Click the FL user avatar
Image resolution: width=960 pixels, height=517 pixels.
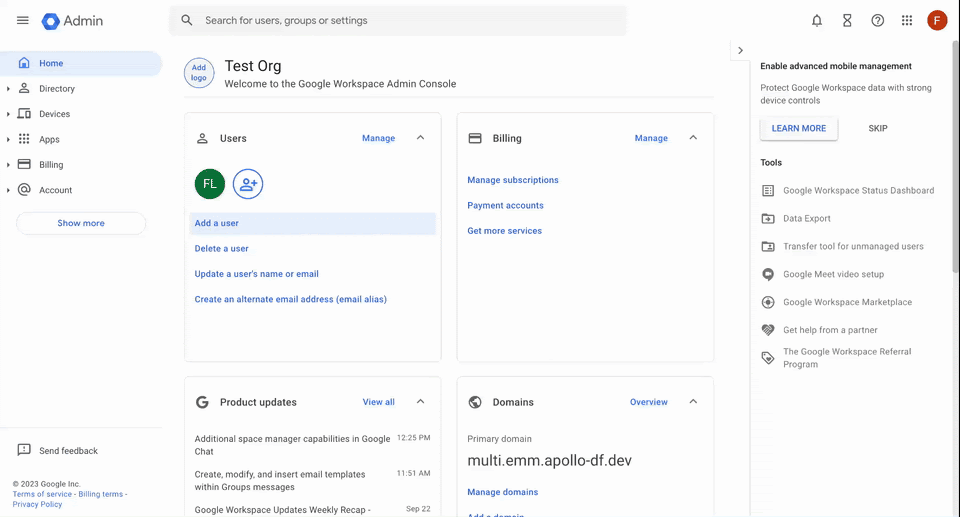pyautogui.click(x=210, y=184)
